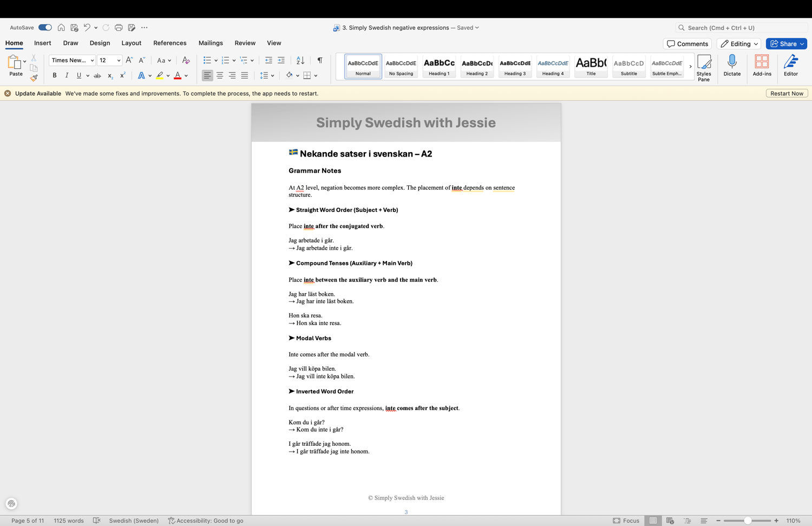The image size is (812, 526).
Task: Click the search field in title bar
Action: [741, 28]
